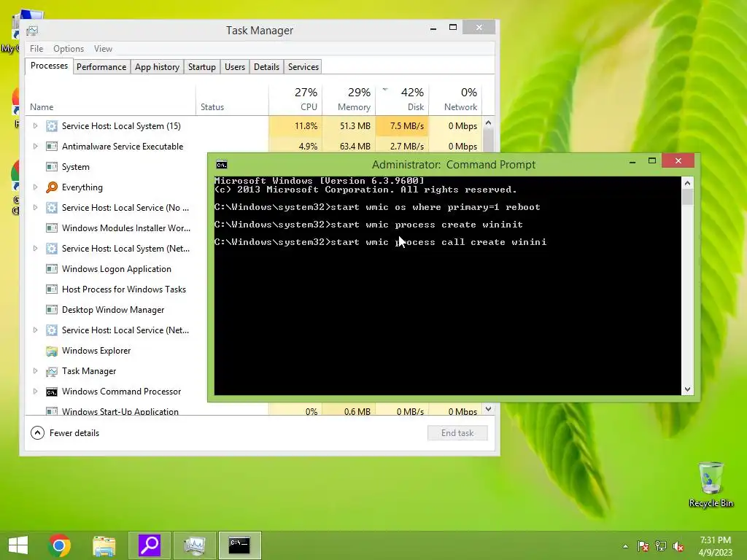
Task: Click the Antimalware Service Executable icon
Action: click(52, 147)
